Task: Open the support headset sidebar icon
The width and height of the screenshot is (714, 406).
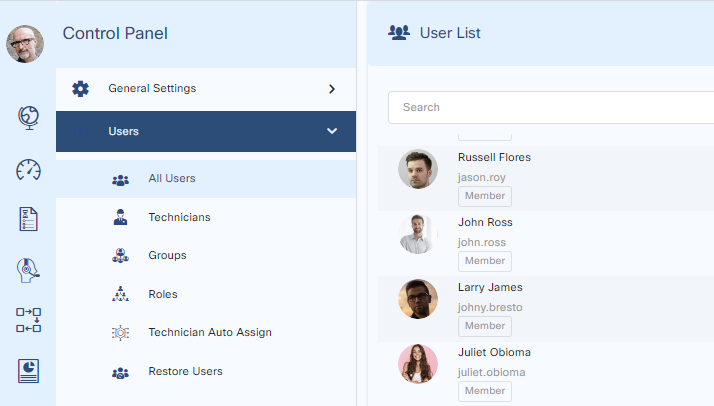Action: pos(28,270)
